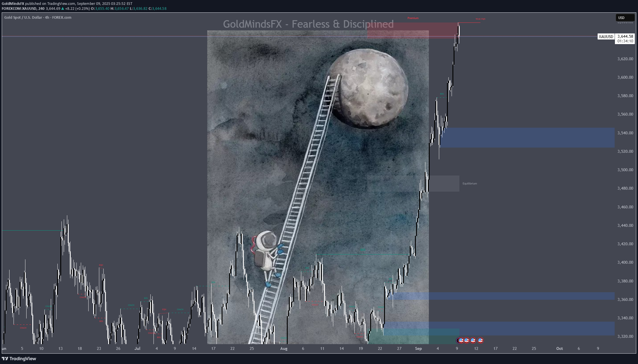638x364 pixels.
Task: Open the symbol menu via Gold Spot / U.S. Dollar
Action: (x=23, y=17)
